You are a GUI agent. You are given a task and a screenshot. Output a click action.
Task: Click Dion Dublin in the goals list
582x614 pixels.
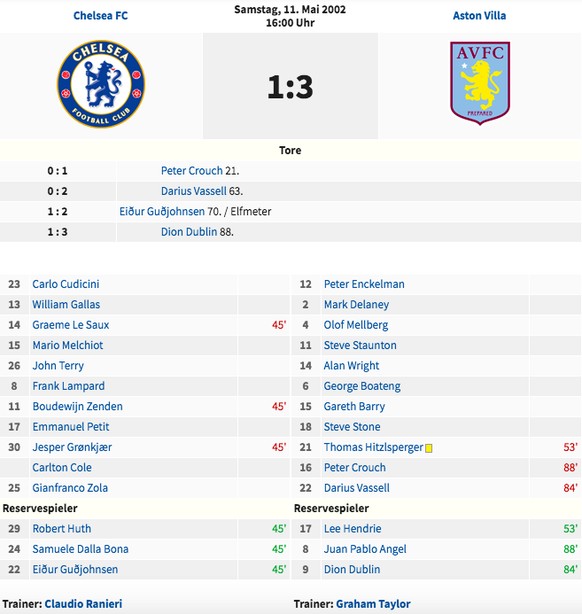point(189,232)
